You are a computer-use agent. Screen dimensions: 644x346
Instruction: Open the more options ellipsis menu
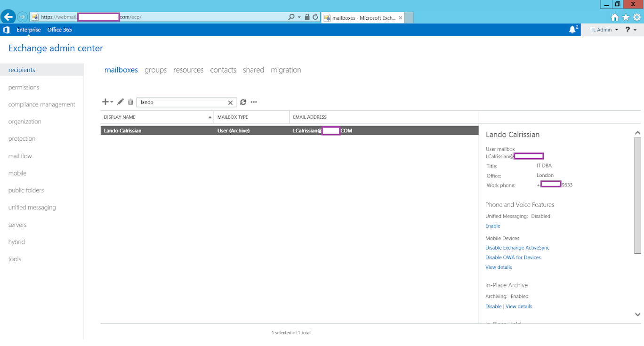click(x=254, y=102)
